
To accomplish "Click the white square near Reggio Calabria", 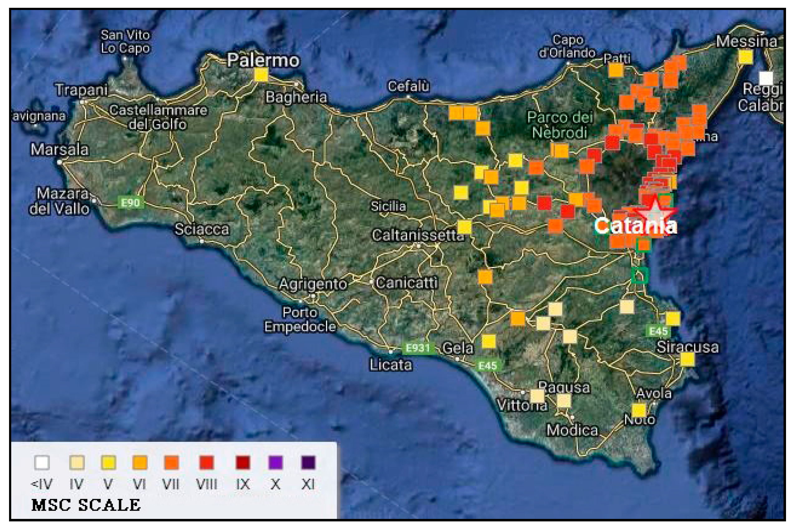I will 766,78.
